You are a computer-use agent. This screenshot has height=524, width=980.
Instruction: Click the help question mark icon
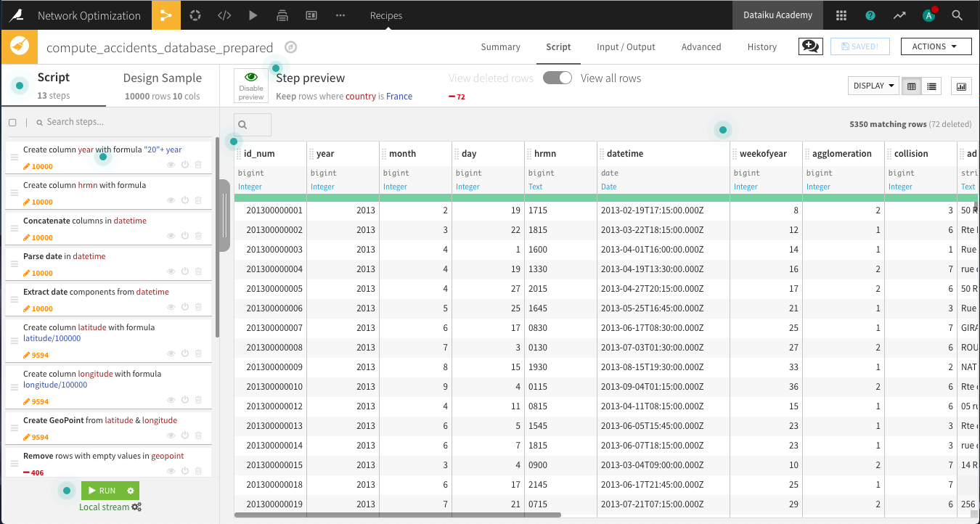(870, 15)
